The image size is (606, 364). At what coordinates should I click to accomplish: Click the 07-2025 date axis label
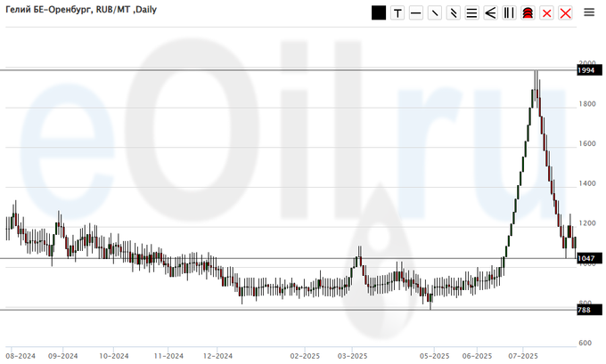(521, 354)
